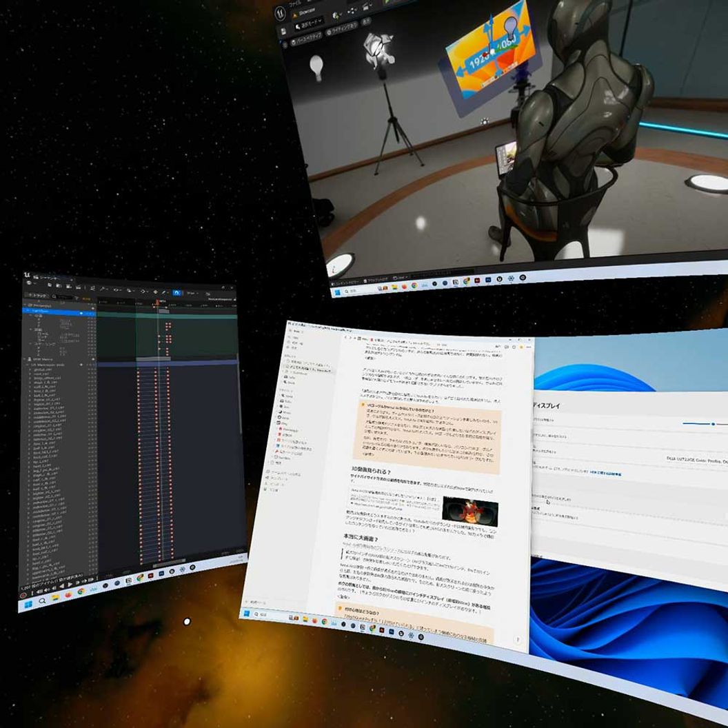
Task: Click the +トラック button in Sequencer
Action: point(37,295)
